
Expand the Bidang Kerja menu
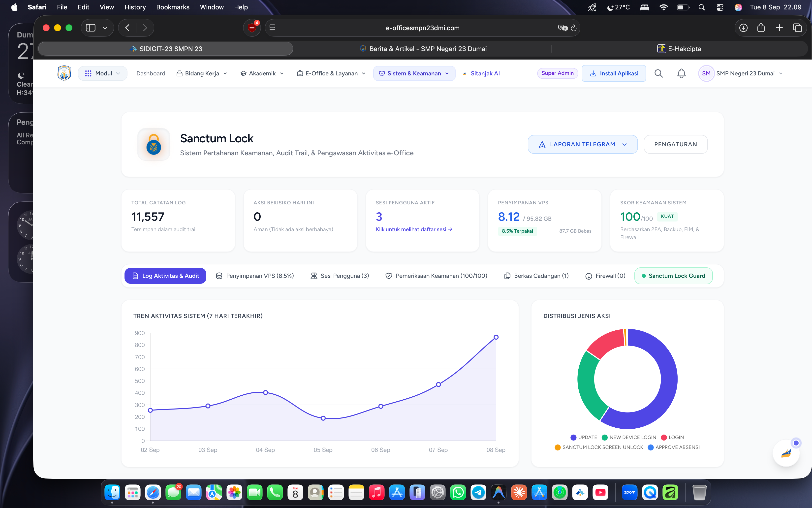click(202, 73)
